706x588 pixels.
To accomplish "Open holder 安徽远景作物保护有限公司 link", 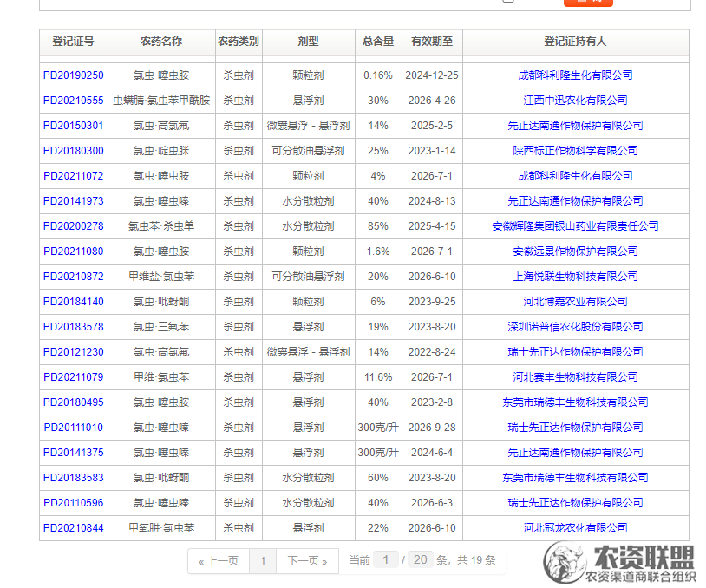I will pyautogui.click(x=575, y=252).
